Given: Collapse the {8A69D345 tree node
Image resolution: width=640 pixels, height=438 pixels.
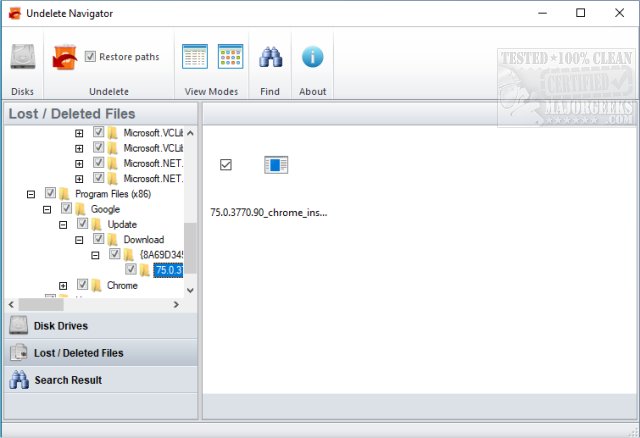Looking at the screenshot, I should [x=95, y=256].
